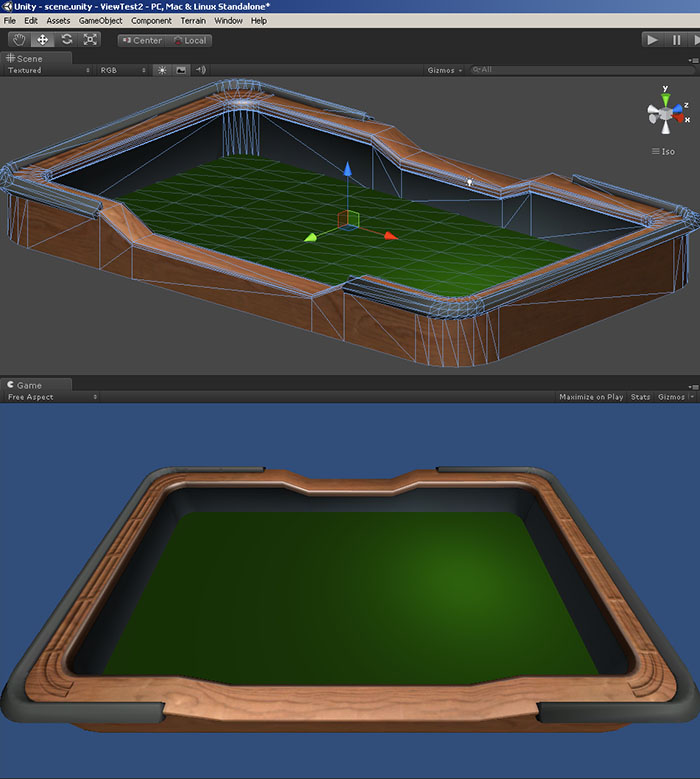Screen dimensions: 700x779
Task: Click the Pause button
Action: (x=676, y=40)
